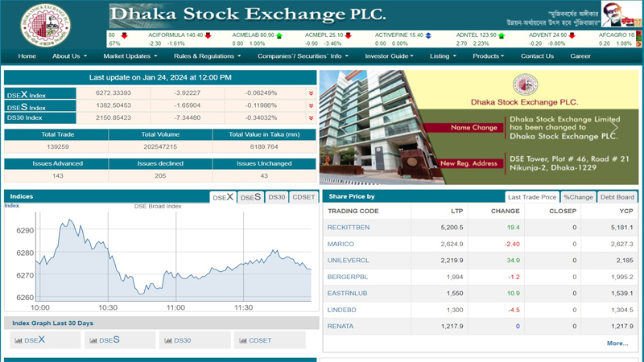The height and width of the screenshot is (362, 644).
Task: Click the next arrow on banner slideshow
Action: coord(615,127)
